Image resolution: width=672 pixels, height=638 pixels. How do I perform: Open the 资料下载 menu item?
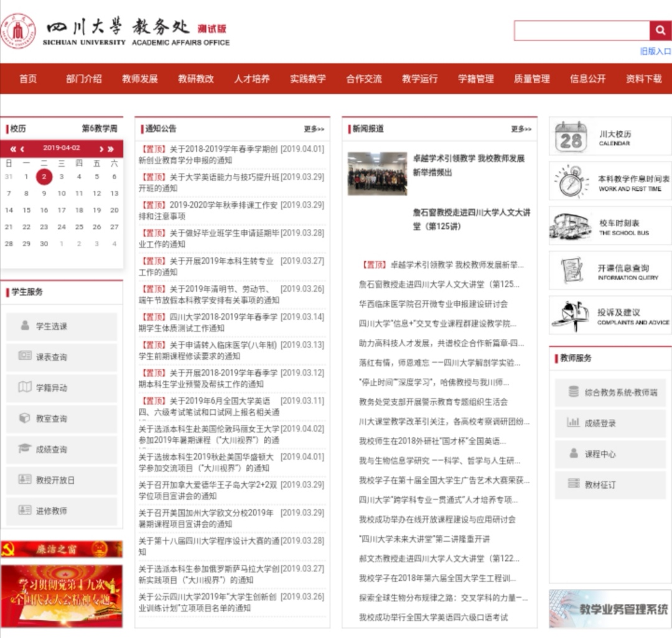pyautogui.click(x=644, y=79)
